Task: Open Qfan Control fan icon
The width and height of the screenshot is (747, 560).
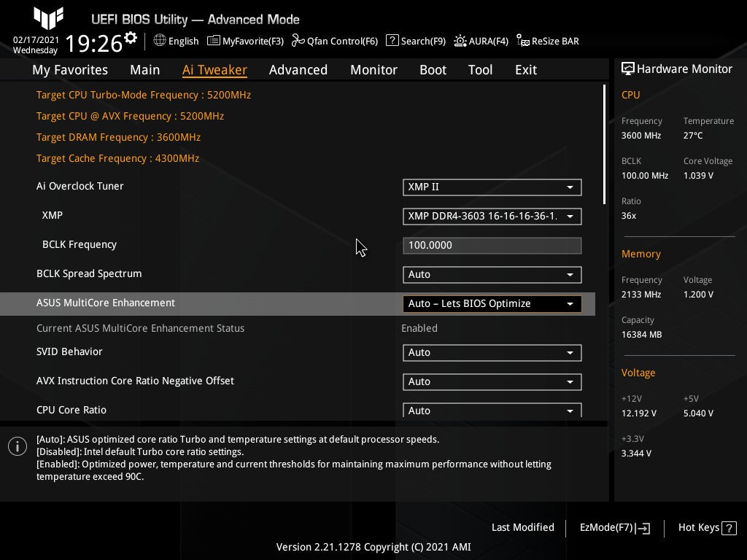Action: coord(298,41)
